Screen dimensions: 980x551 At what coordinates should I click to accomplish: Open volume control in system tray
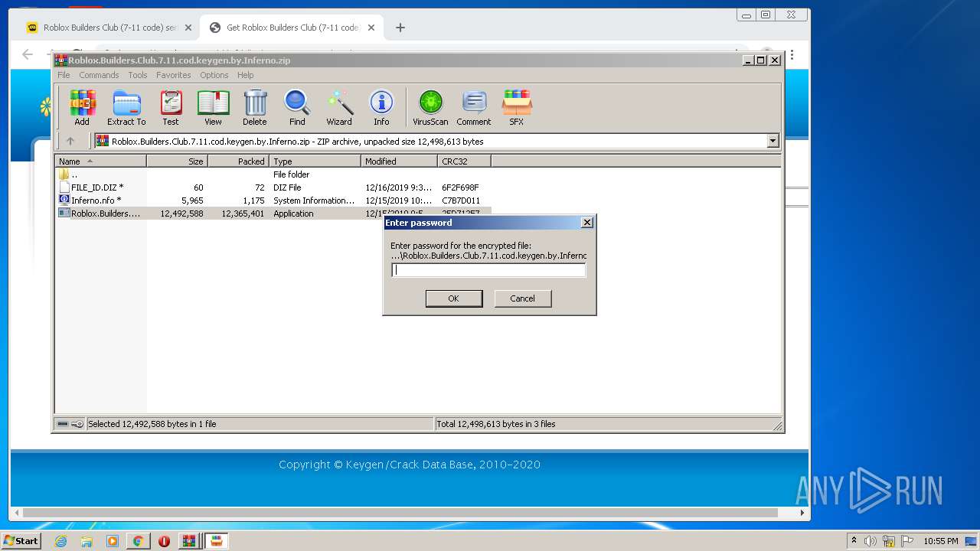coord(870,541)
